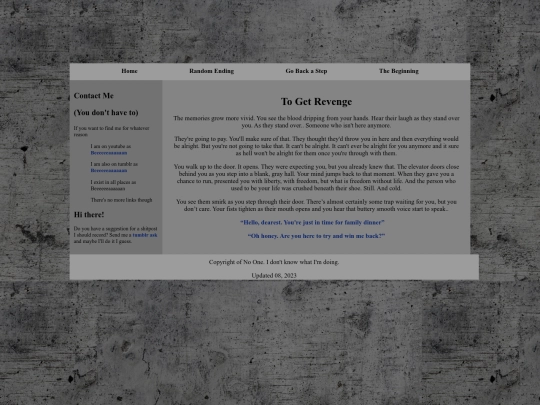This screenshot has width=540, height=405.
Task: Click the Copyright of No One footer text
Action: tap(274, 262)
